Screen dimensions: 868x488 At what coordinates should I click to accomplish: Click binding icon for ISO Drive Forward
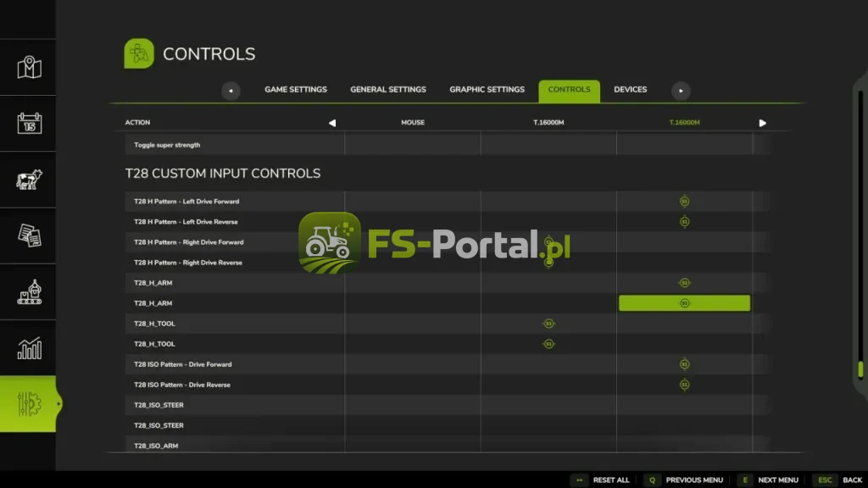point(684,364)
